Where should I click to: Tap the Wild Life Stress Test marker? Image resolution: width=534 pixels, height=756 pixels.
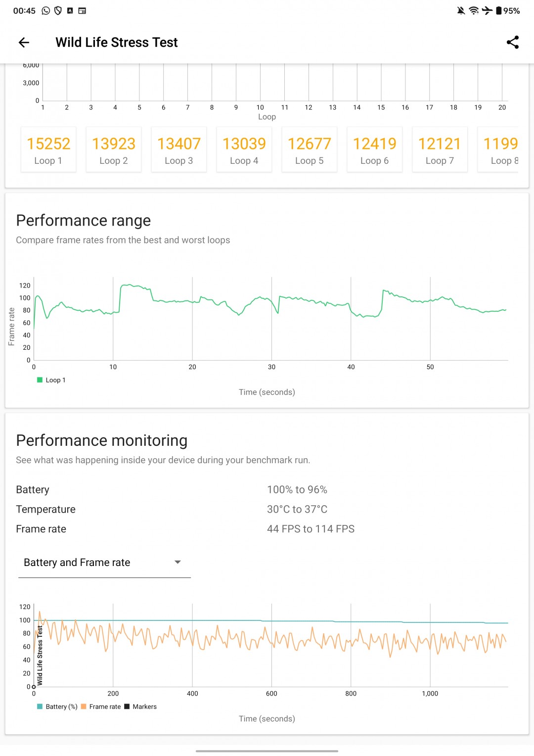pos(40,656)
